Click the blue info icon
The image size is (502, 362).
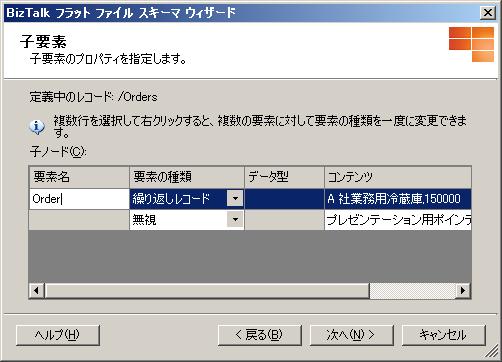point(37,127)
